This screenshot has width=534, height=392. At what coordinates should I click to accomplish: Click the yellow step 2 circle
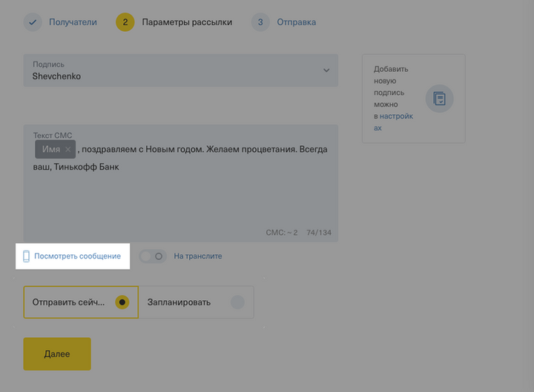coord(125,22)
